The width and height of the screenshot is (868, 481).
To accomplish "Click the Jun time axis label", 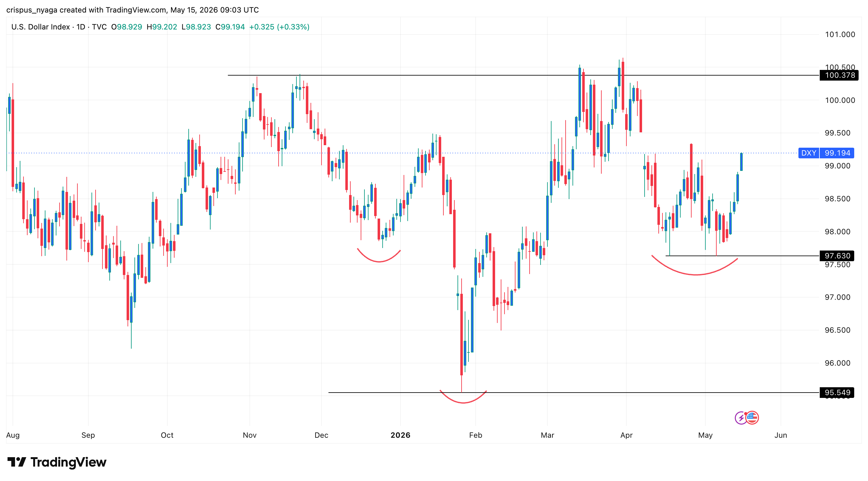I will click(781, 435).
